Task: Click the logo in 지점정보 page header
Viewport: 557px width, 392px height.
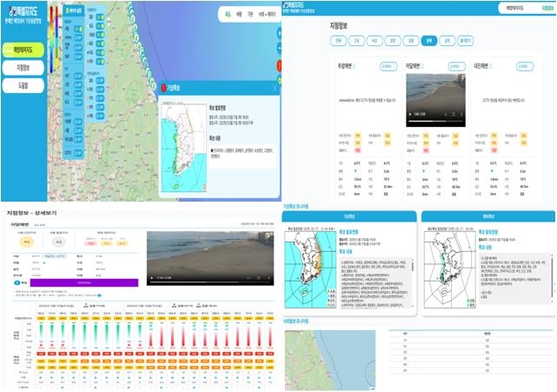Action: click(x=298, y=8)
